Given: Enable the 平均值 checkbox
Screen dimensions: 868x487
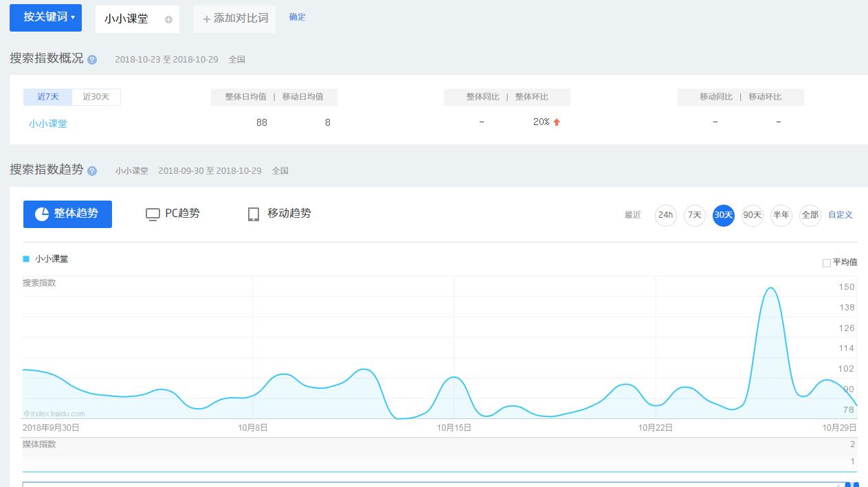Looking at the screenshot, I should click(827, 262).
